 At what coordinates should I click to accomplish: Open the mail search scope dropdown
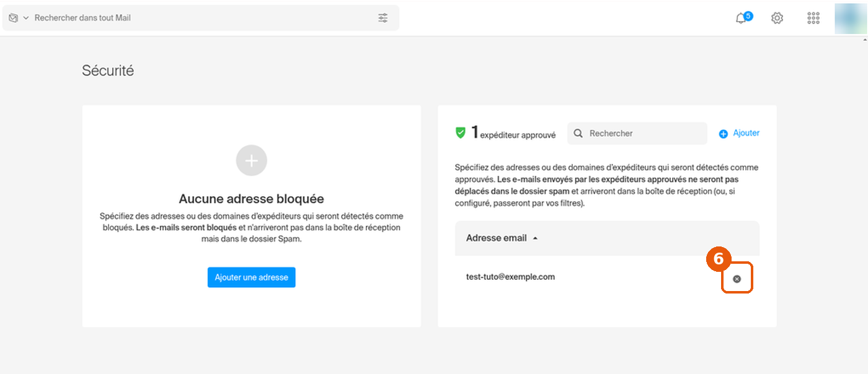coord(26,18)
